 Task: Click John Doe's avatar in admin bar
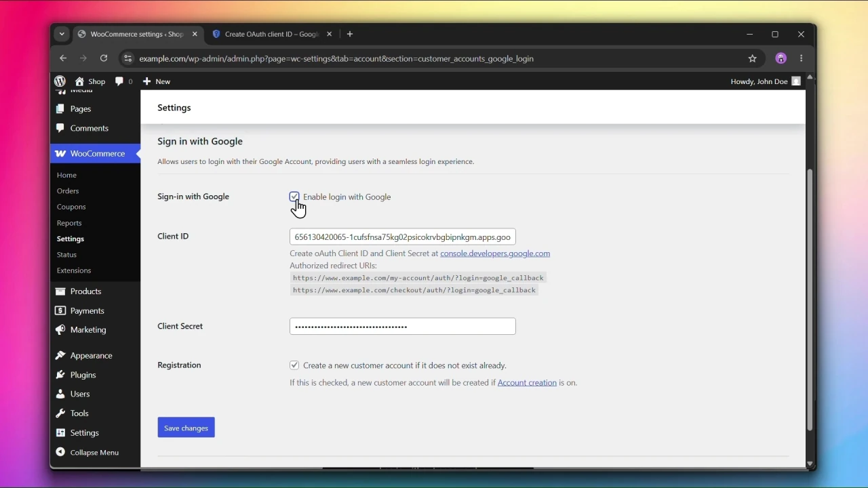point(797,81)
